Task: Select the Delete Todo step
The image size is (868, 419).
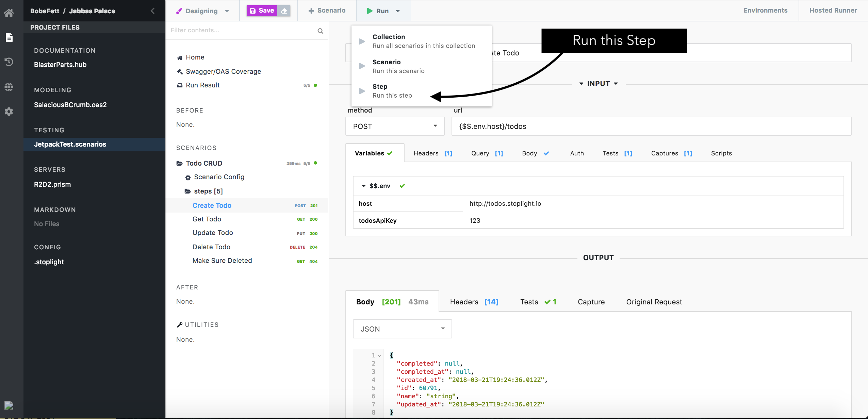Action: tap(211, 247)
